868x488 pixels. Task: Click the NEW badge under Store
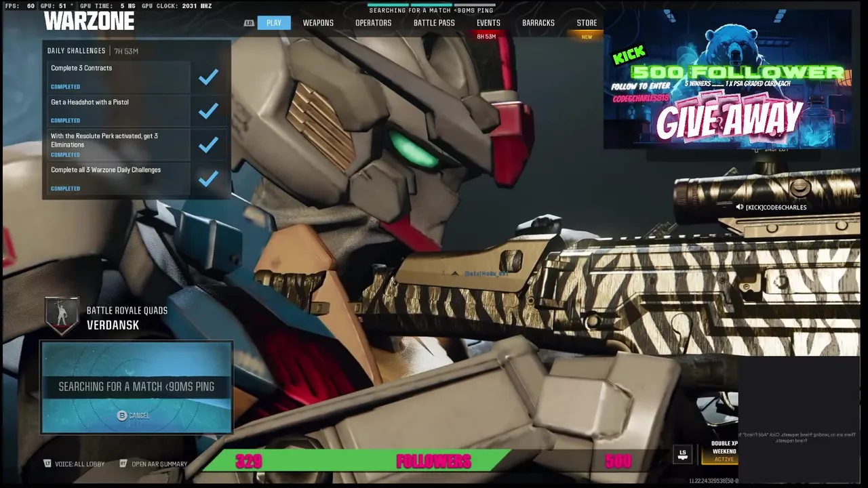(x=587, y=37)
